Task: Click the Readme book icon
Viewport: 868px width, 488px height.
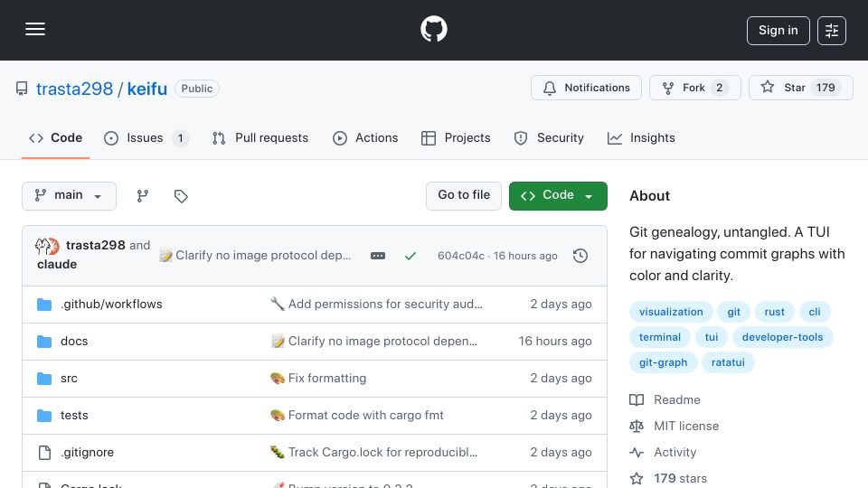Action: click(x=637, y=400)
